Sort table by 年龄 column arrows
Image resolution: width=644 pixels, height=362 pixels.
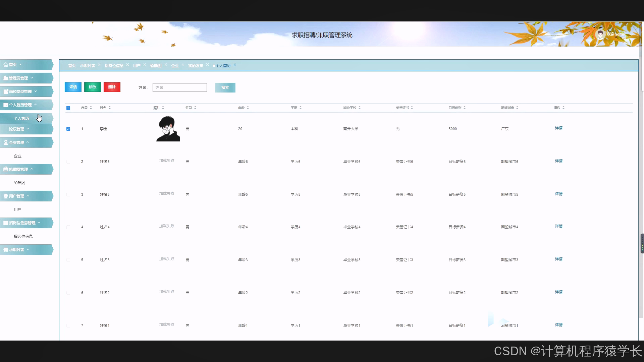248,108
